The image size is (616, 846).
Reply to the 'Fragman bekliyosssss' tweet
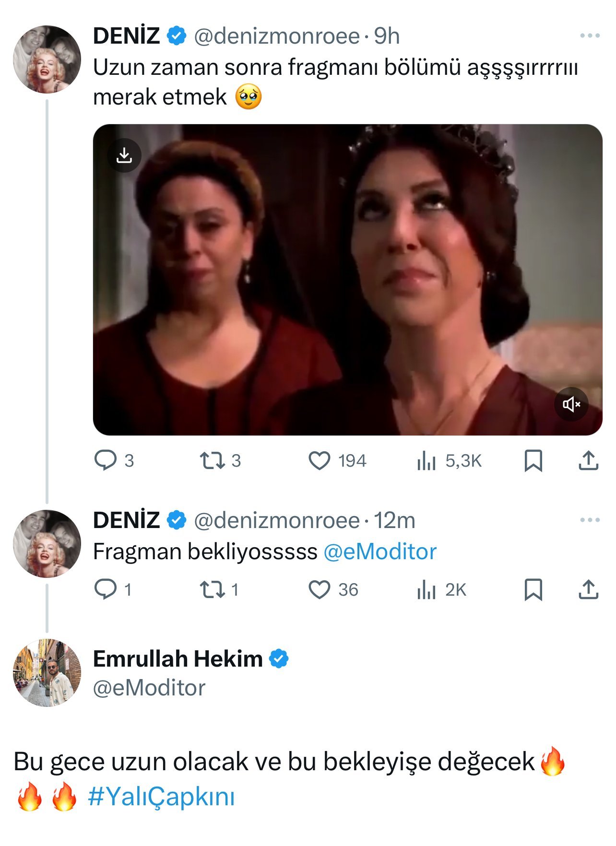106,589
